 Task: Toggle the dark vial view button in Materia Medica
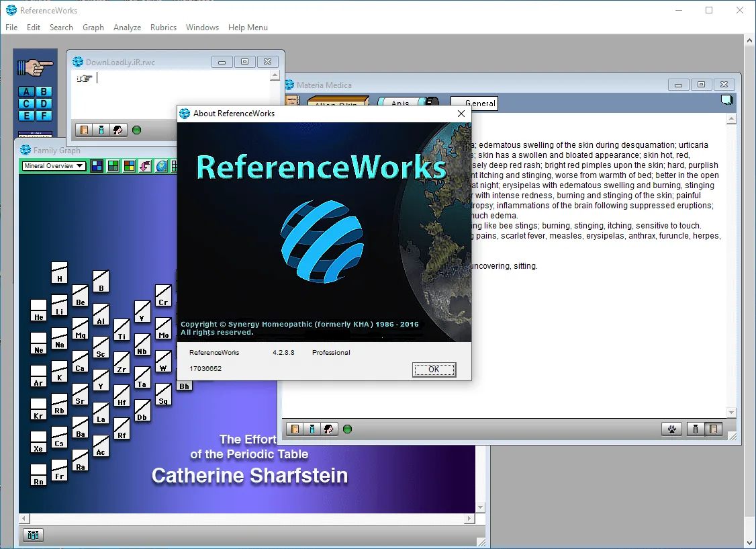[x=696, y=429]
